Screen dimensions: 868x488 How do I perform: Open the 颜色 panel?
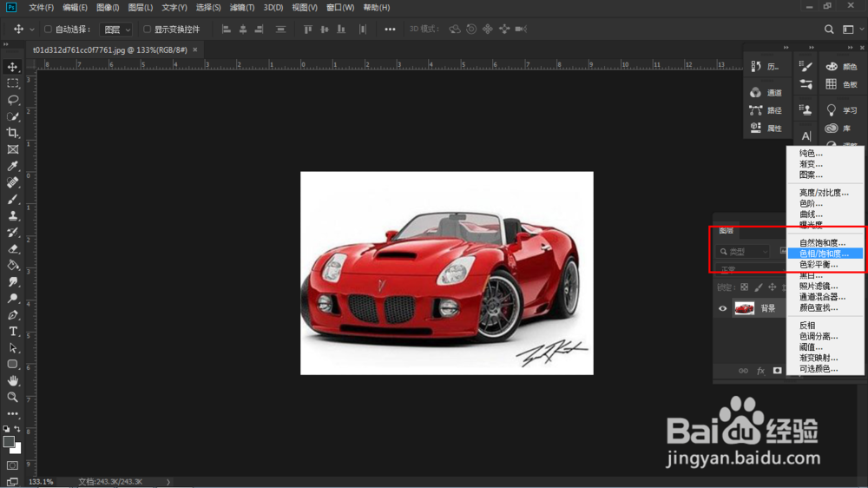pyautogui.click(x=841, y=67)
